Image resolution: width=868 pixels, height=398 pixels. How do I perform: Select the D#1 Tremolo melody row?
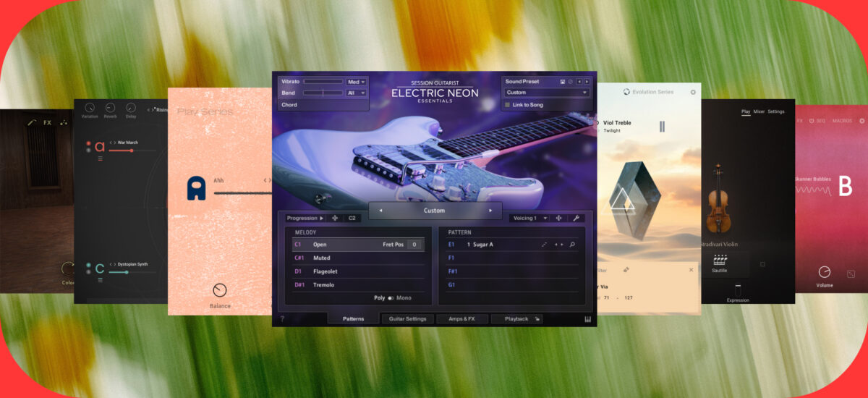coord(358,285)
